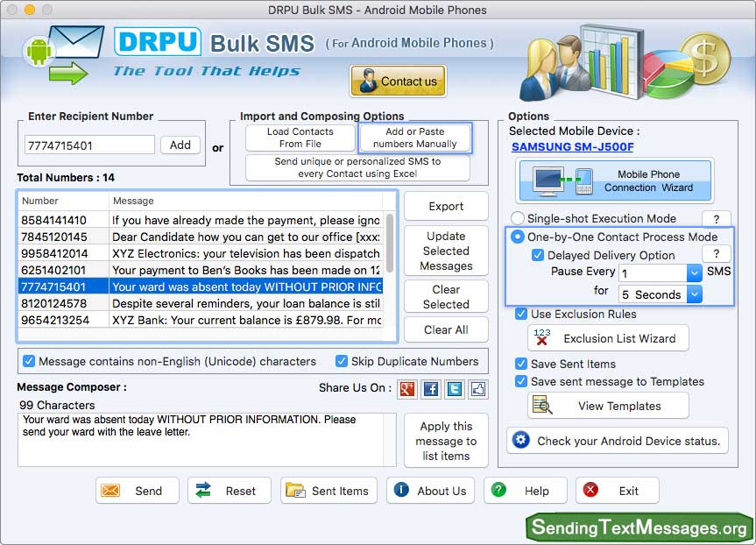Viewport: 756px width, 545px height.
Task: Click the Add button
Action: coord(180,145)
